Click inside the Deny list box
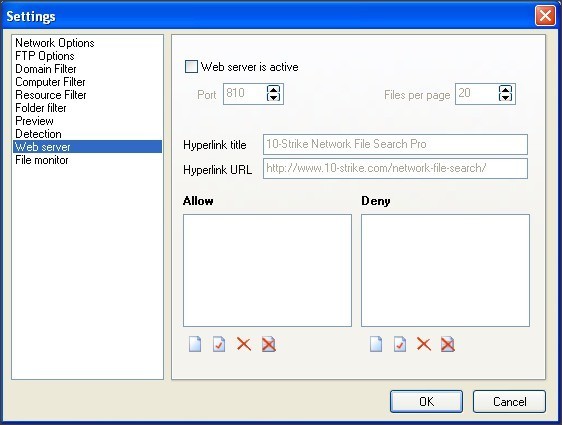This screenshot has height=425, width=562. pos(446,271)
